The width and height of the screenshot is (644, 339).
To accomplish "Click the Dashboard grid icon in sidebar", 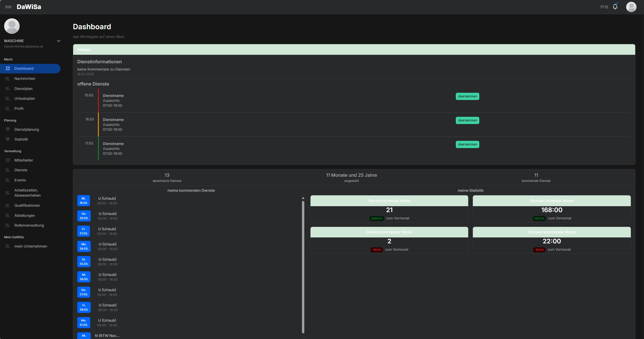I will 8,68.
